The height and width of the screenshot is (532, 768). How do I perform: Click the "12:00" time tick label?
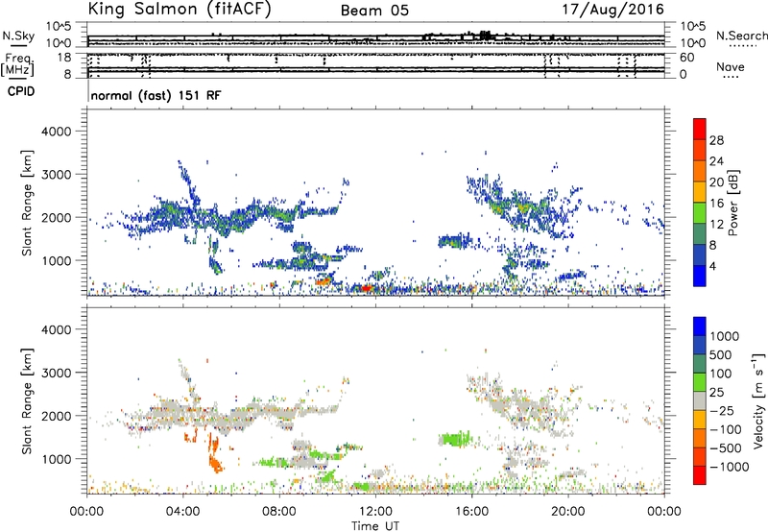coord(375,512)
